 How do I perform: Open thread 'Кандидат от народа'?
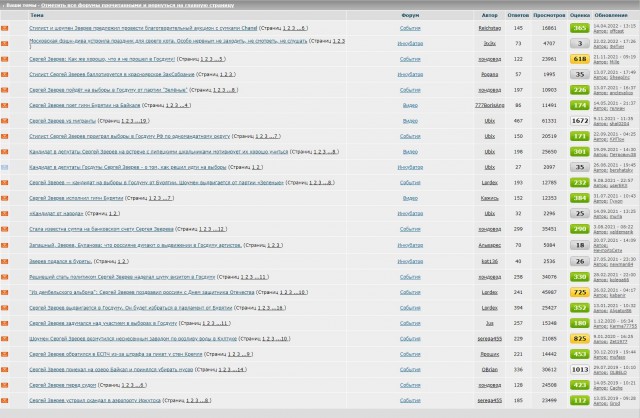56,213
